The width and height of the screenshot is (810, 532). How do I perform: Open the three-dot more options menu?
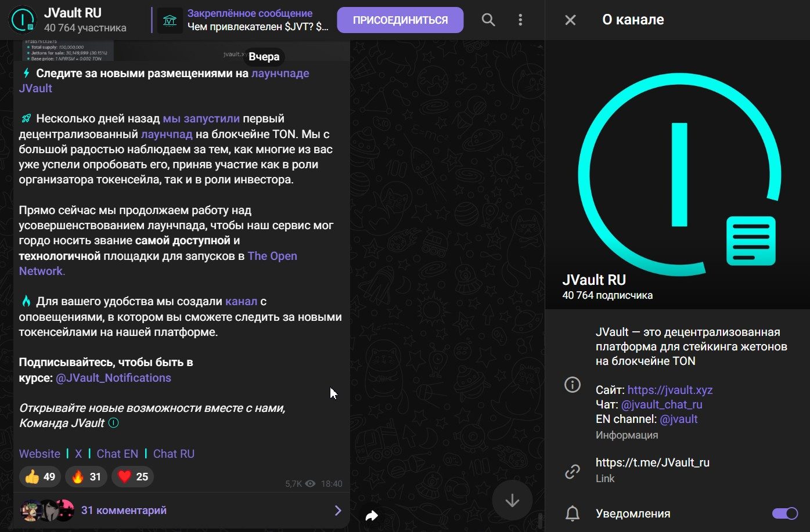point(520,20)
